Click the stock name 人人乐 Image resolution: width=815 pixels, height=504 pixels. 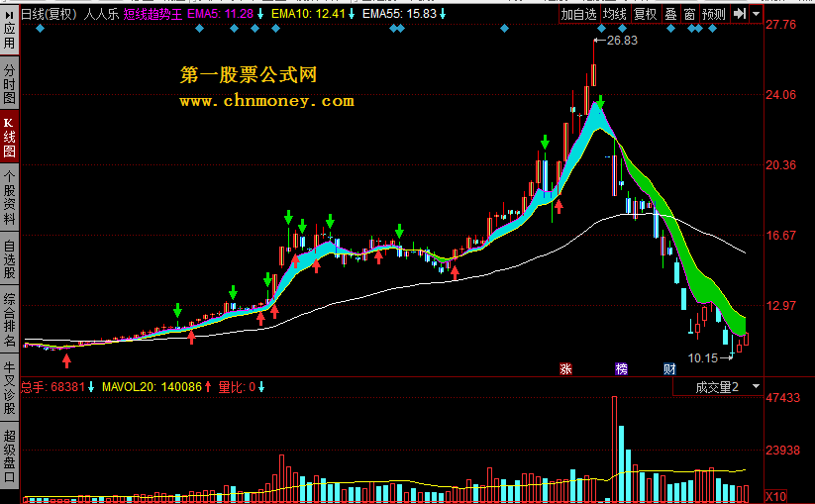101,14
